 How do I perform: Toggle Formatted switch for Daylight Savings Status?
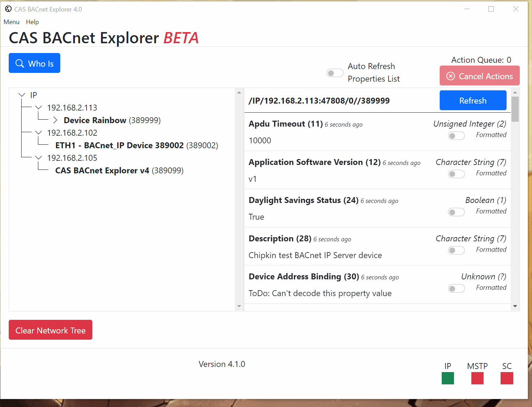(456, 212)
